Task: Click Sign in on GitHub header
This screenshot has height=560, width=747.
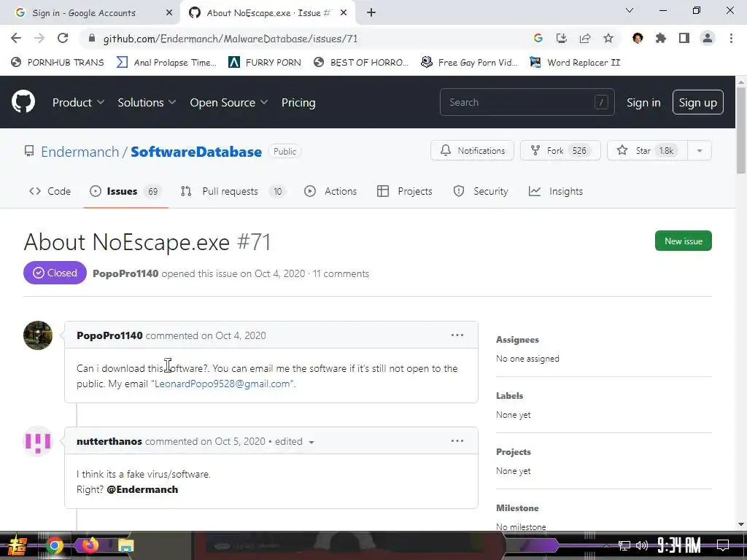Action: [643, 102]
